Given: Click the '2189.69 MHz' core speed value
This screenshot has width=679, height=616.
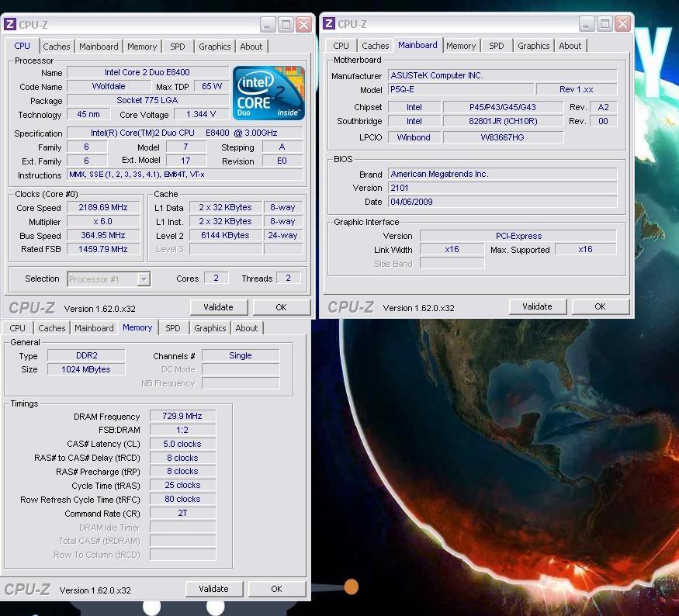Looking at the screenshot, I should (103, 207).
